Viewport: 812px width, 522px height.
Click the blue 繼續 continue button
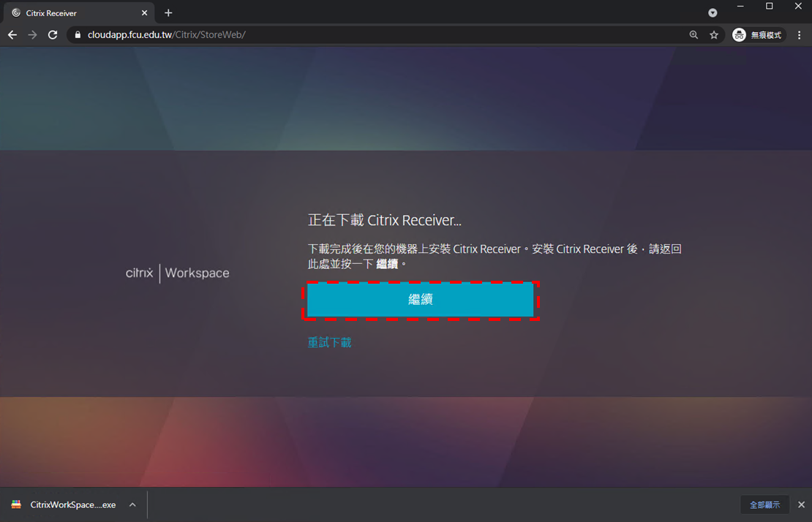tap(420, 300)
